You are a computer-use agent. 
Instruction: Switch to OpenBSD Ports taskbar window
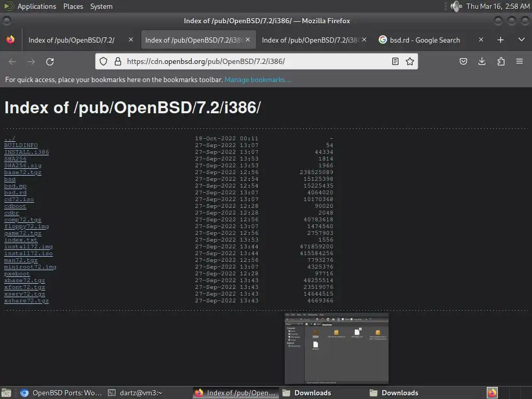coord(61,393)
